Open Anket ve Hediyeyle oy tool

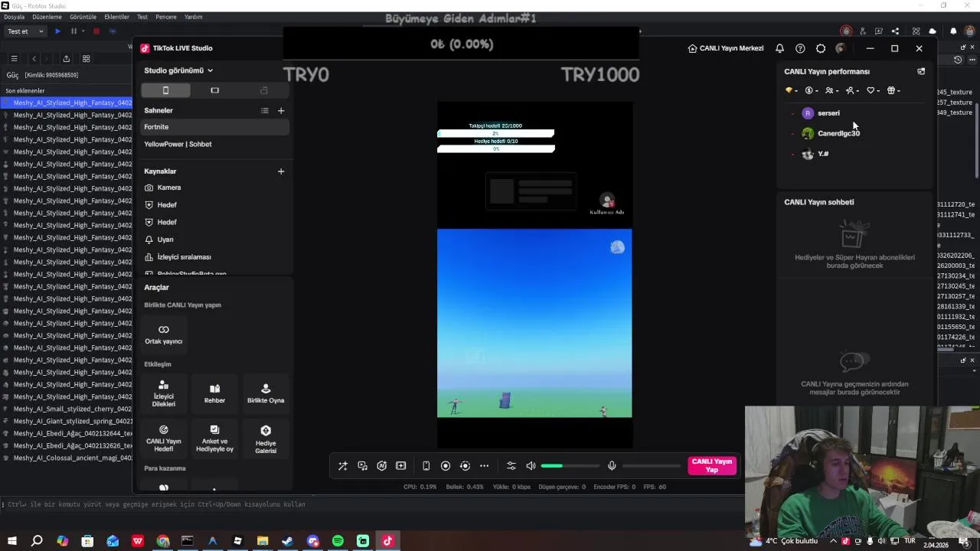coord(214,439)
